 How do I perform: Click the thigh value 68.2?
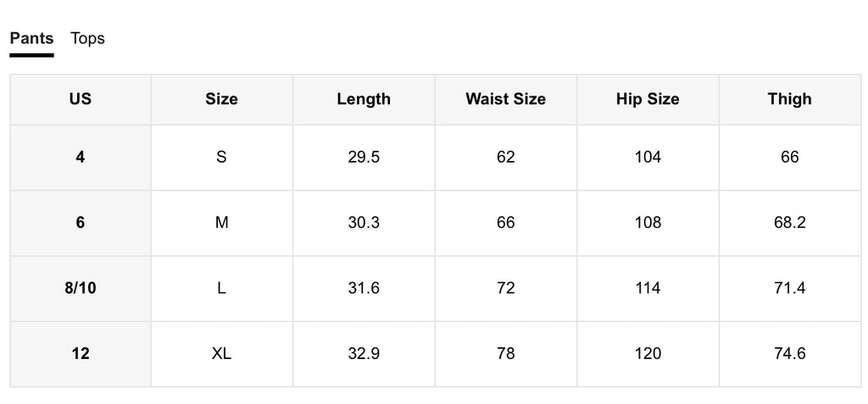click(x=789, y=223)
